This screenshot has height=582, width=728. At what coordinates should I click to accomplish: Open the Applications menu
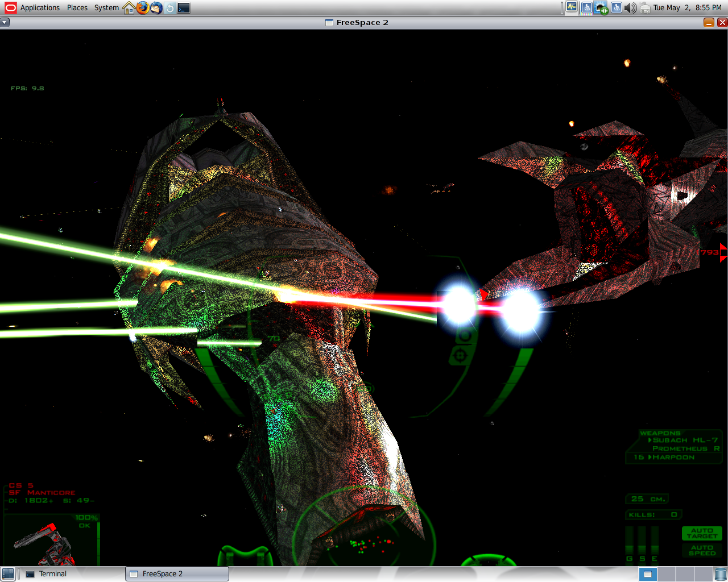tap(34, 7)
